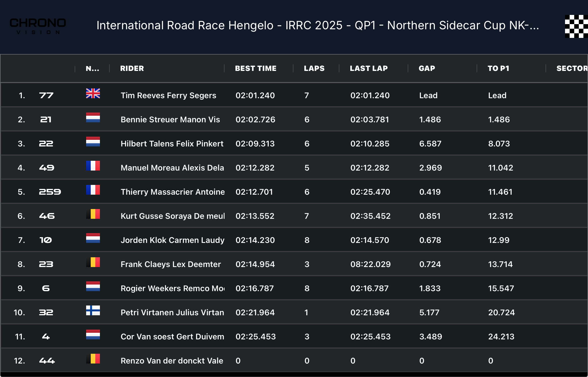Click race number 259 badge

tap(50, 192)
